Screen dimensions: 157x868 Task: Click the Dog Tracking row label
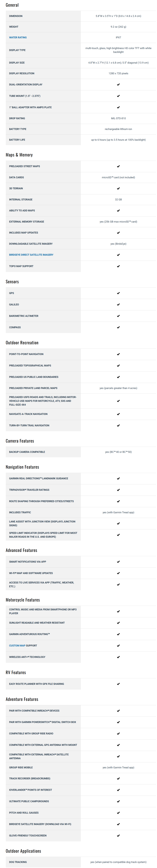[x=18, y=862]
